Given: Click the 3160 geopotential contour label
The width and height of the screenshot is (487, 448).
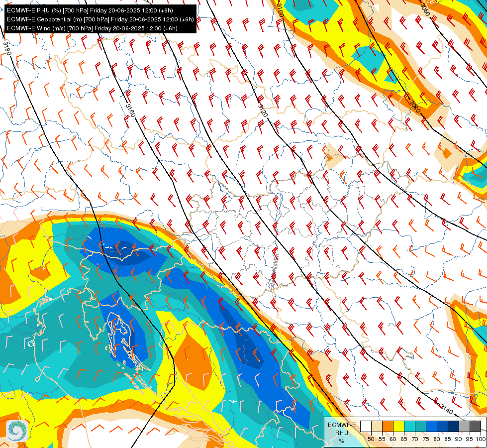Looking at the screenshot, I should [x=130, y=111].
